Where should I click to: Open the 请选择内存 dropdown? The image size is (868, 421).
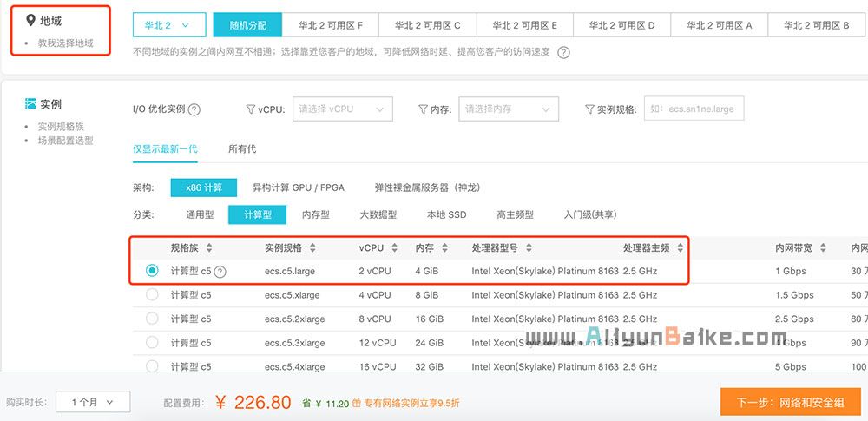pyautogui.click(x=508, y=109)
